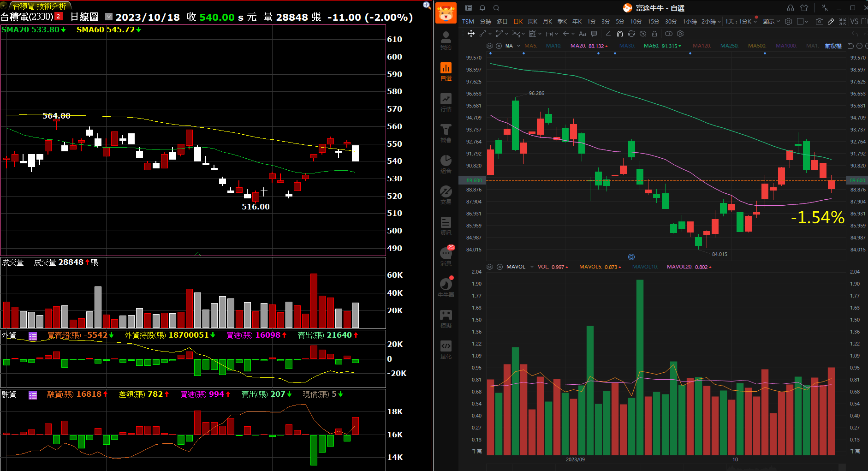Select the 自選 watchlist sidebar icon
This screenshot has height=471, width=868.
coord(446,72)
